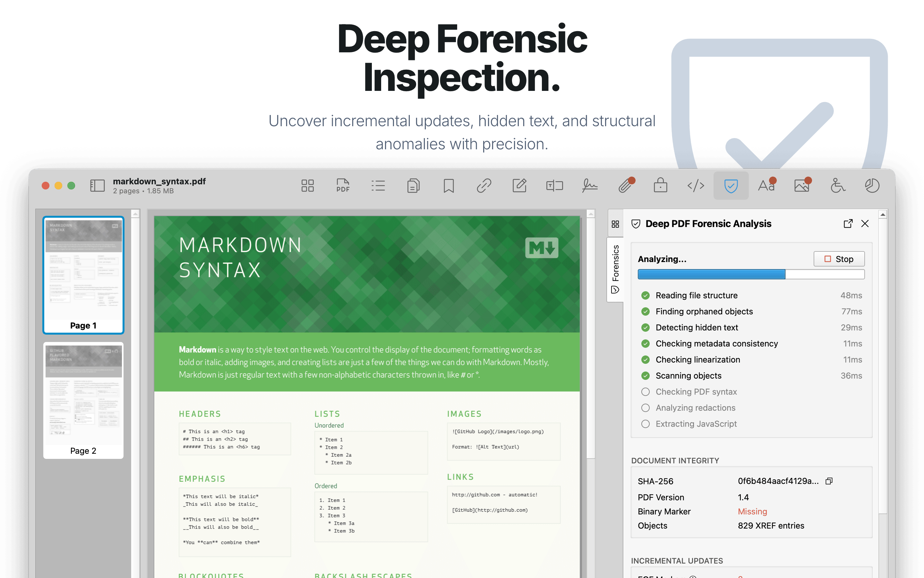Open the fonts Aa tool
The image size is (924, 578).
pyautogui.click(x=766, y=186)
